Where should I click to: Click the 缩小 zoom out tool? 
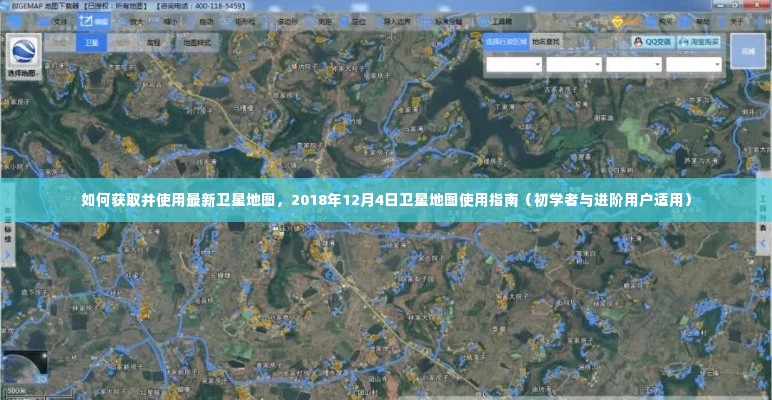(165, 22)
